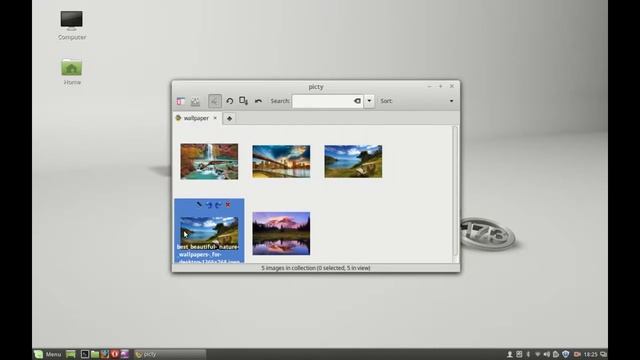Select the waterfall autumn thumbnail

point(209,161)
